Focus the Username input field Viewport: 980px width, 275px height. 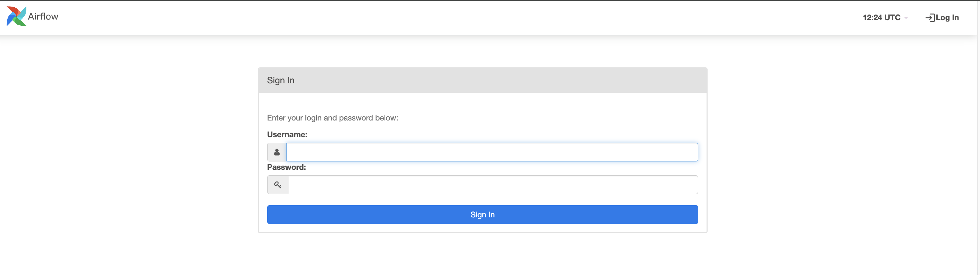492,152
